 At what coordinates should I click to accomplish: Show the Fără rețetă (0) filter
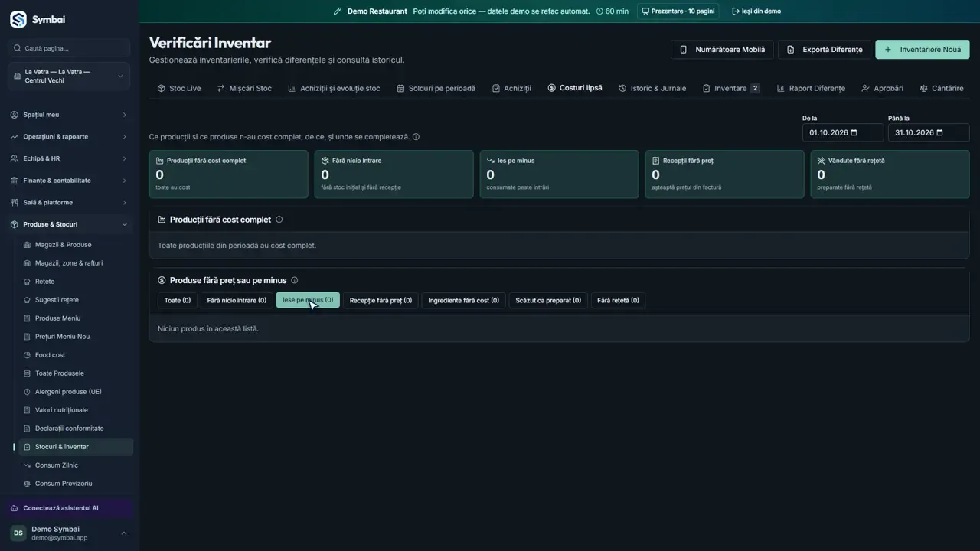point(618,300)
